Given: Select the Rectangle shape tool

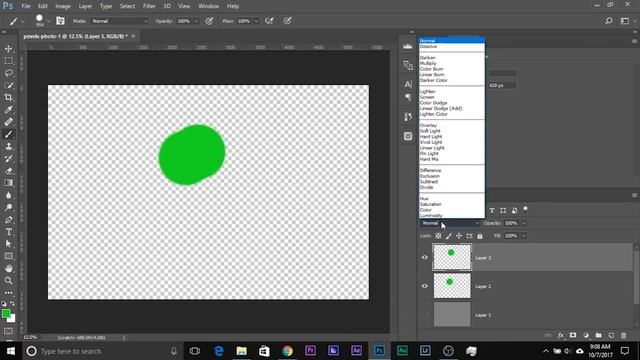Looking at the screenshot, I should pyautogui.click(x=8, y=256).
